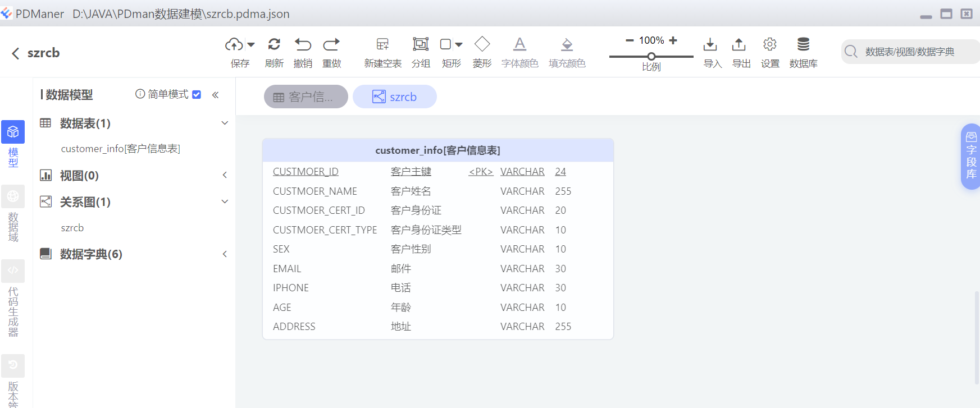Open the Fill color (填充颜色) picker

pyautogui.click(x=567, y=44)
